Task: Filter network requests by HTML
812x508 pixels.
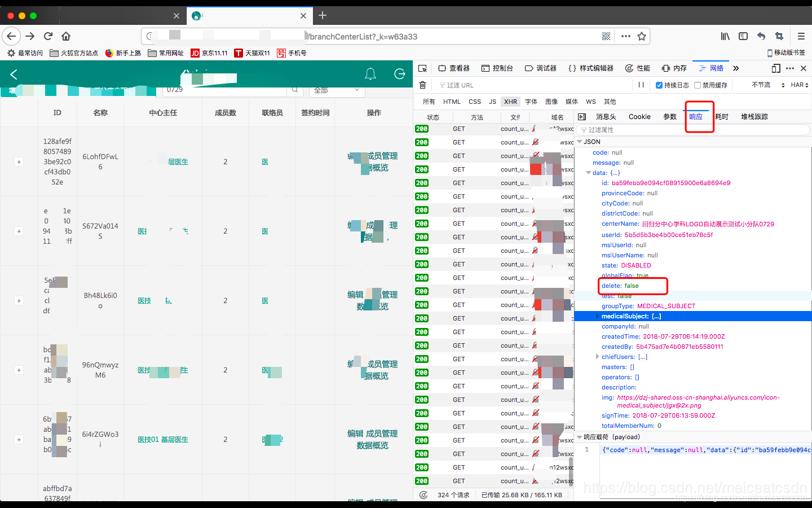Action: coord(452,102)
